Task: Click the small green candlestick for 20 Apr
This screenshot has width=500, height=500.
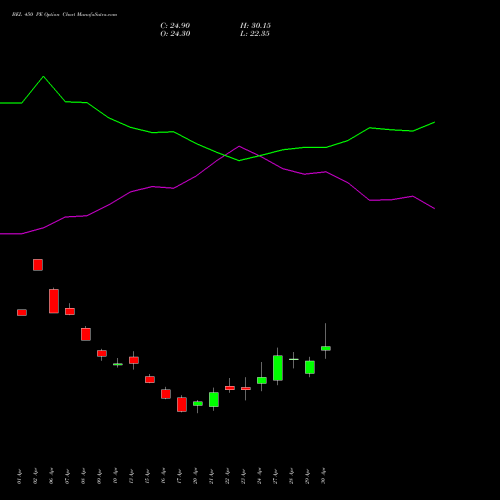Action: coord(198,404)
